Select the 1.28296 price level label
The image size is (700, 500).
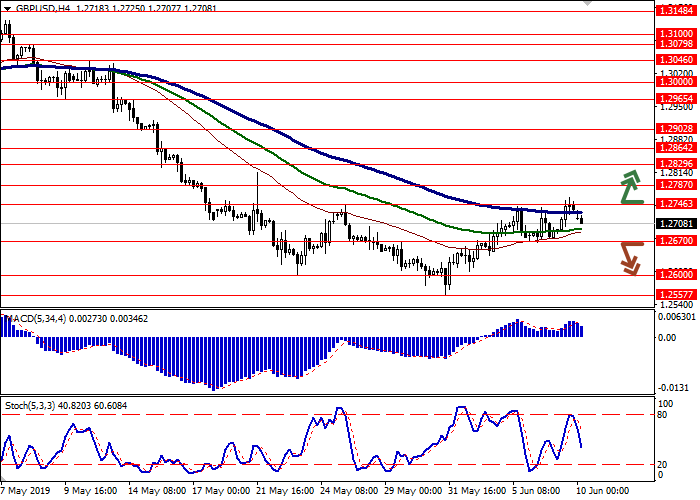pos(676,163)
